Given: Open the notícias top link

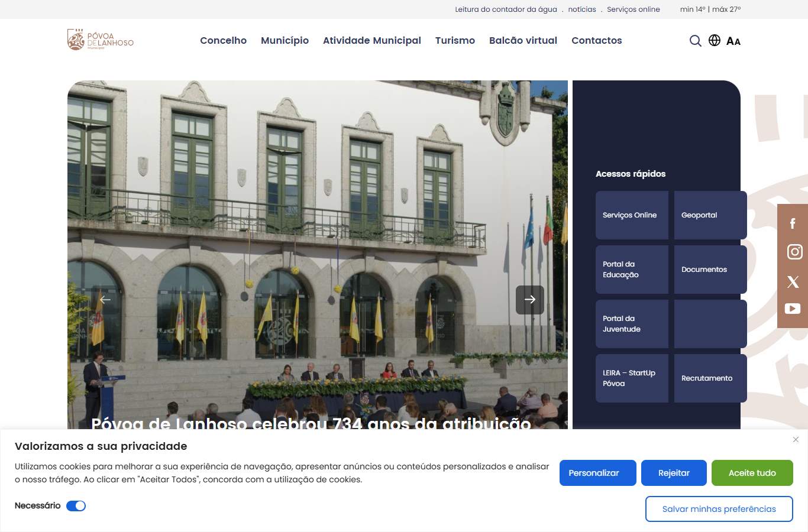Looking at the screenshot, I should [x=582, y=9].
